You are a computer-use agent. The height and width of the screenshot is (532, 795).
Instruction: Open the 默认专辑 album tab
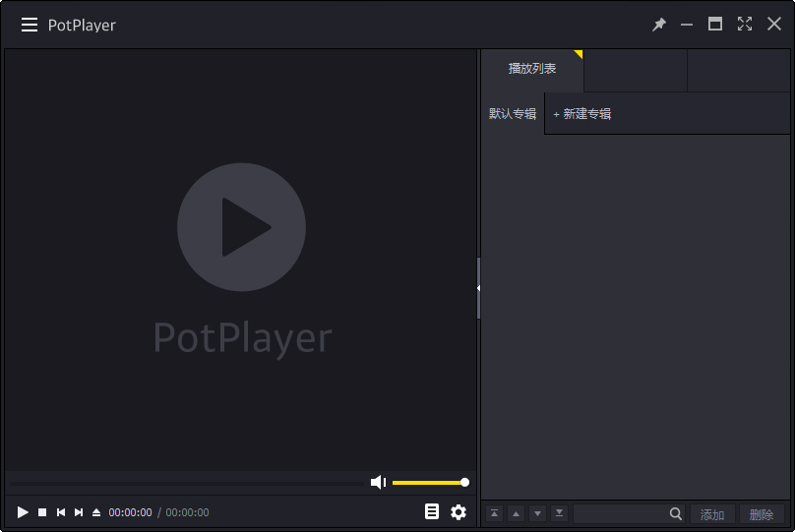[513, 113]
